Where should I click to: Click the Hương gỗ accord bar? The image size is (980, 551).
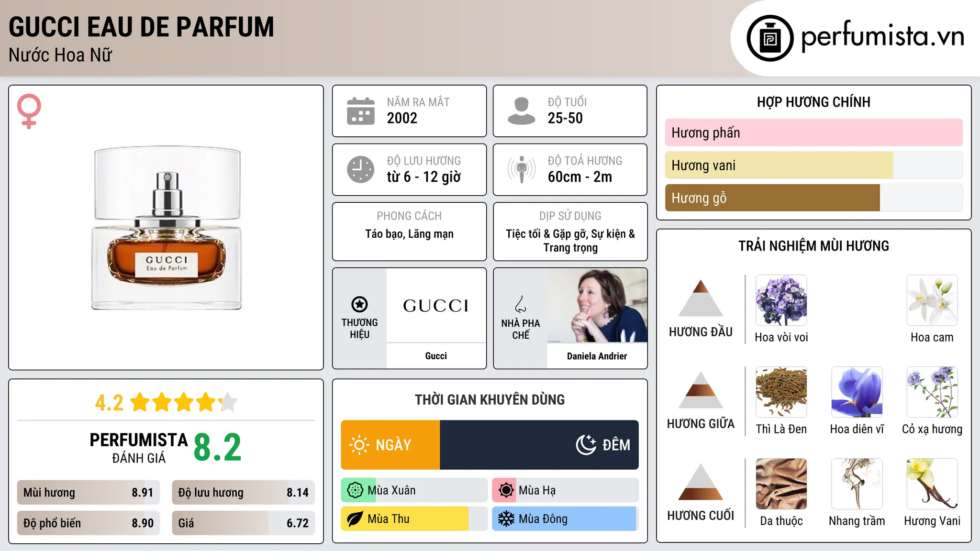(x=814, y=198)
